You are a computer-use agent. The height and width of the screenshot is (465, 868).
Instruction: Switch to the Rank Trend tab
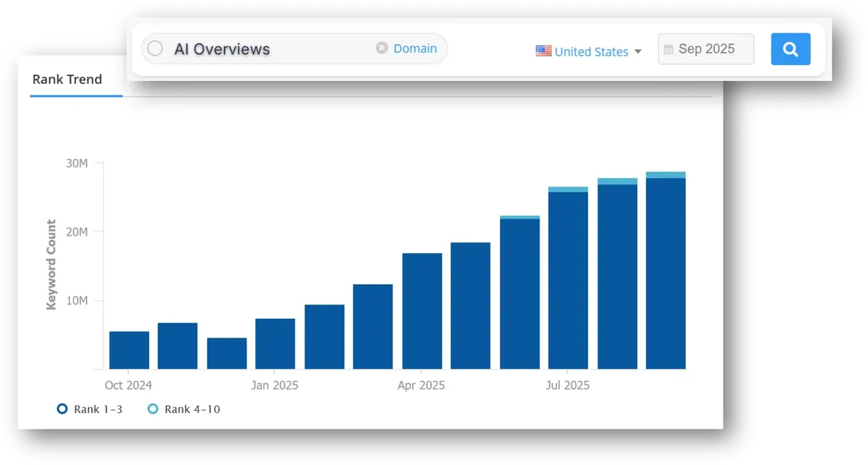[67, 80]
